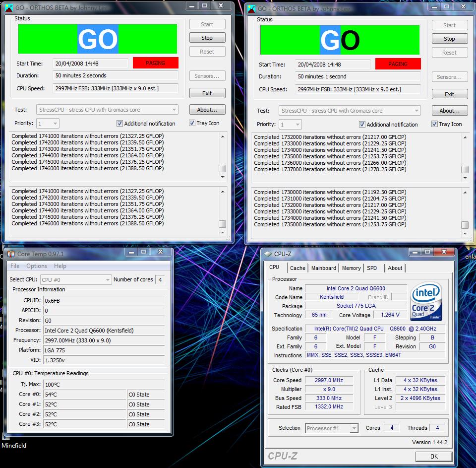The width and height of the screenshot is (476, 468).
Task: Click Tj. Max 100°C field in Core Temp
Action: 104,385
